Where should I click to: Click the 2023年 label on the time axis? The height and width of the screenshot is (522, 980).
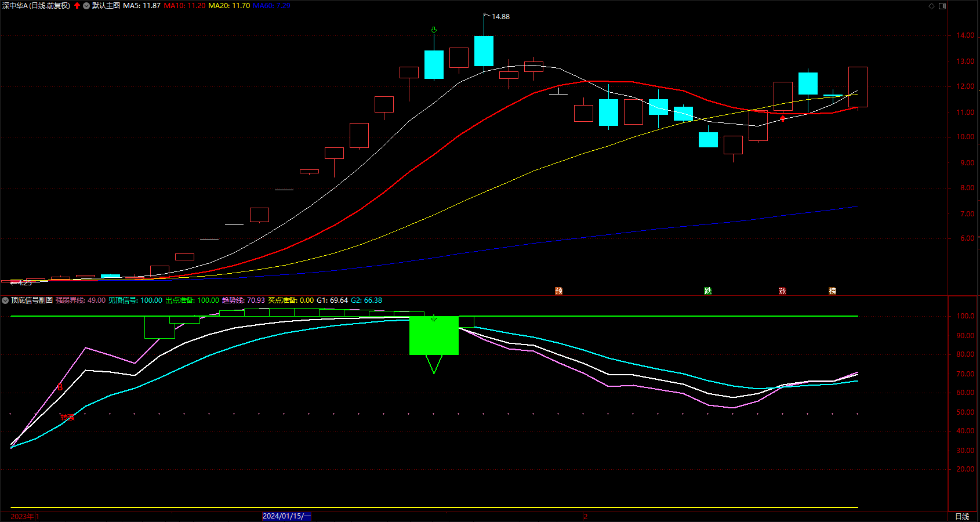pyautogui.click(x=23, y=516)
